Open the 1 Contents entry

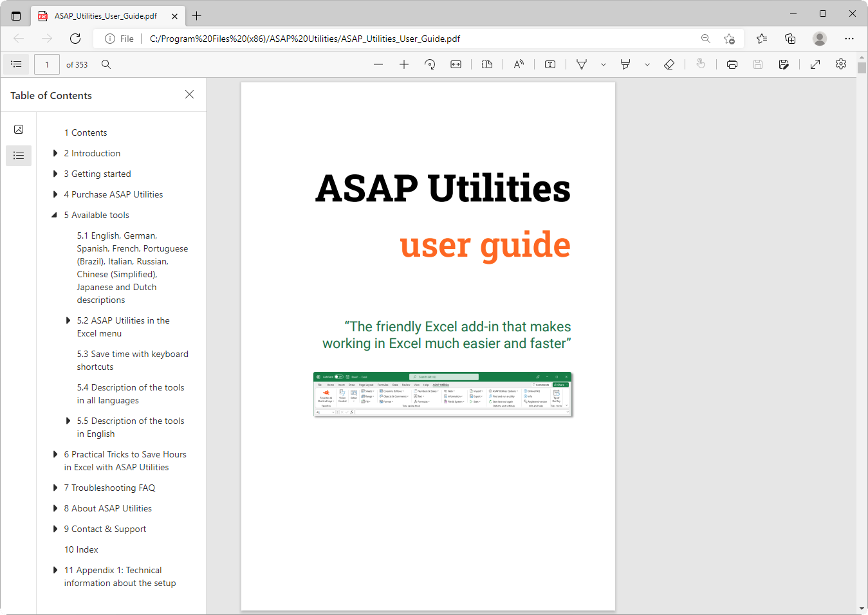[x=86, y=133]
